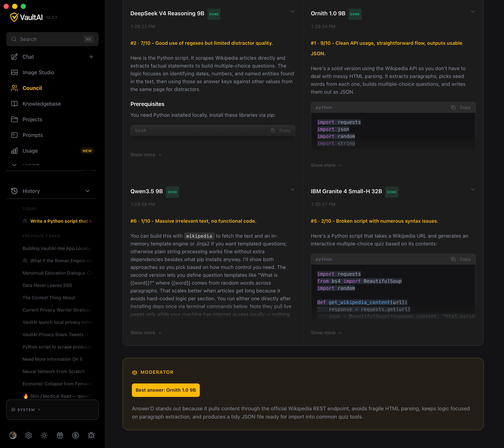Screen dimensions: 504x448
Task: Click the VaultAI shield logo
Action: 14,17
